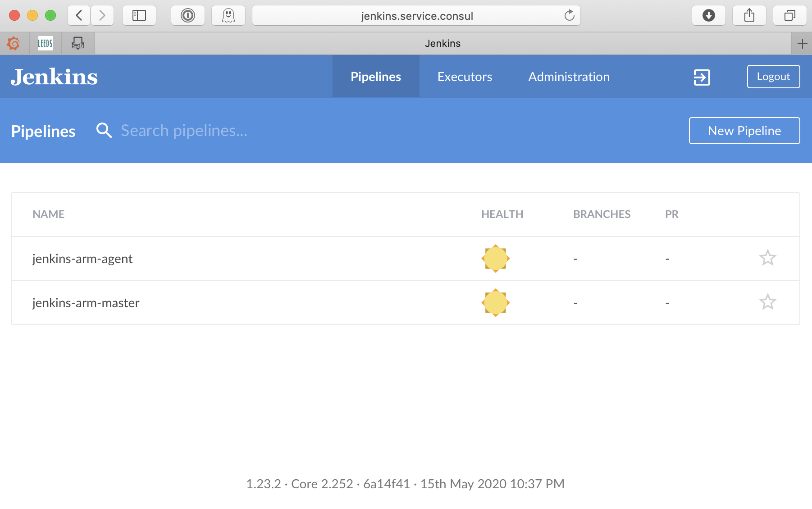Open the Leeds pinned tab

[x=45, y=44]
